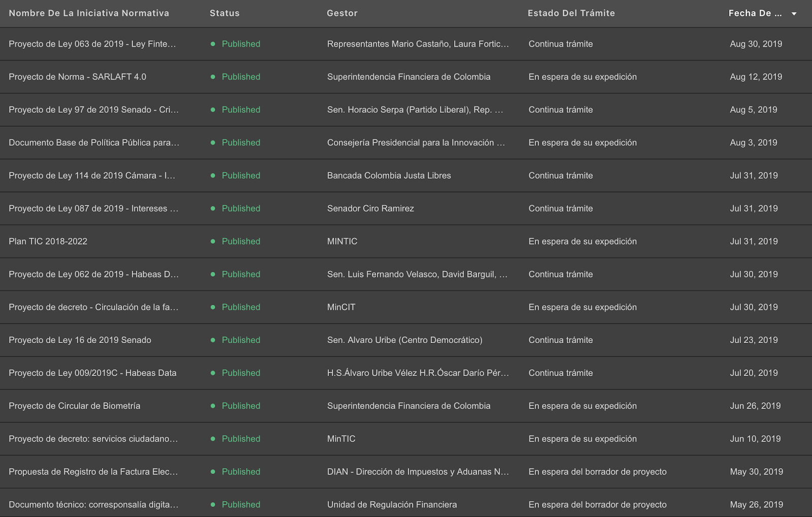Screen dimensions: 812x517
Task: Select gestor DIAN - Dirección de Impuestos
Action: (x=418, y=472)
